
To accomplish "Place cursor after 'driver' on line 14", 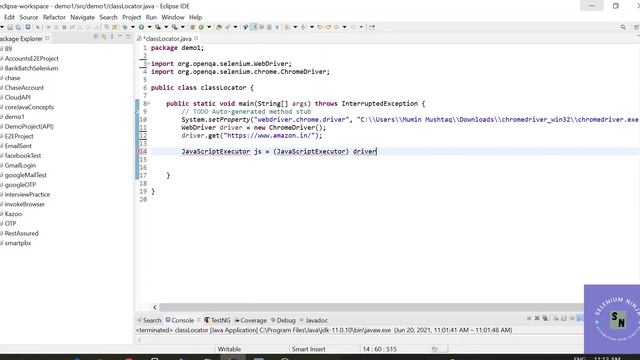I will click(377, 151).
